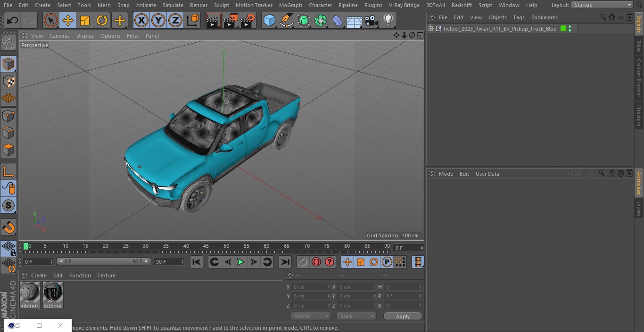Click preview range slider bar 0F-90F
The image size is (644, 332).
(104, 261)
